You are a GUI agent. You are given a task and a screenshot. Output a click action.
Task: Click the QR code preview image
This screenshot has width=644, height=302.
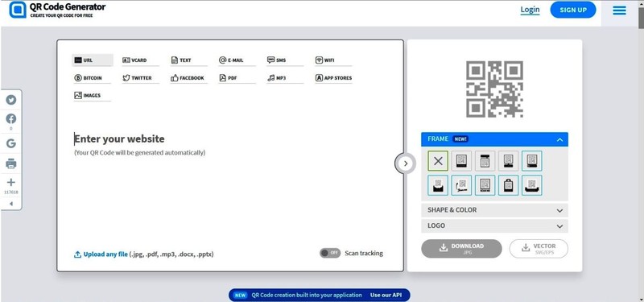click(494, 89)
